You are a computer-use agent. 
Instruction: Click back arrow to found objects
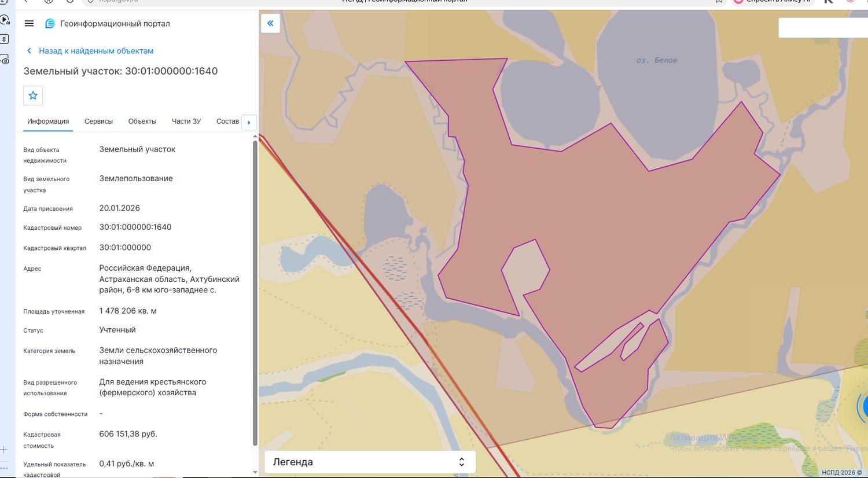click(x=29, y=51)
